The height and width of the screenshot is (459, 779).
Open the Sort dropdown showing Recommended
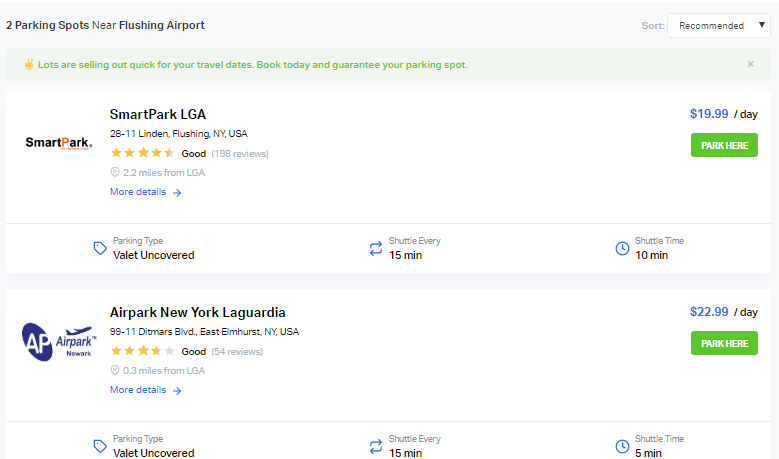point(718,25)
